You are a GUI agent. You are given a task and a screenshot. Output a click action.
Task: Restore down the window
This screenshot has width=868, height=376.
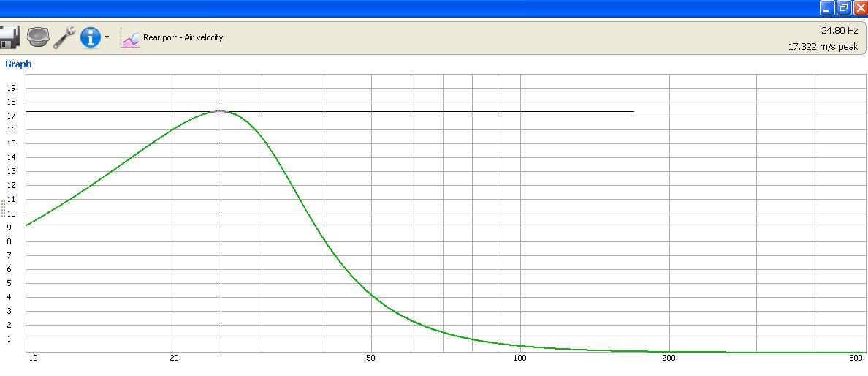click(x=844, y=8)
